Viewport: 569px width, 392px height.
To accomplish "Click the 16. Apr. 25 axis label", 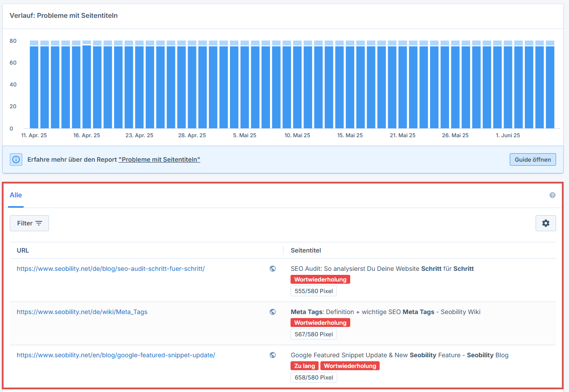I will tap(87, 135).
